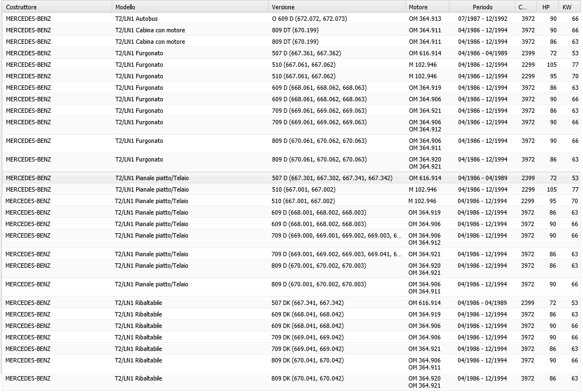583x392 pixels.
Task: Select 809 DT (670.199) version with 90 HP
Action: pyautogui.click(x=295, y=30)
